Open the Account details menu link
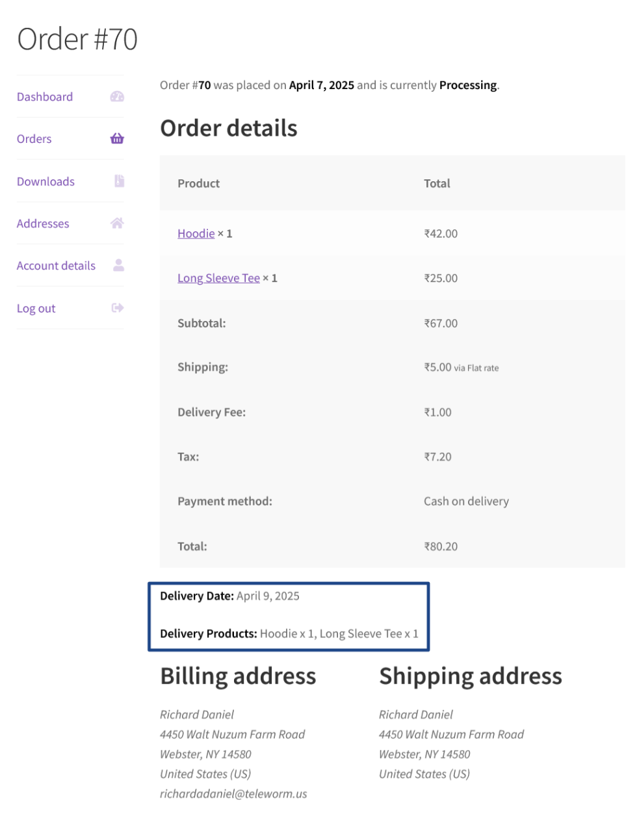 tap(56, 266)
